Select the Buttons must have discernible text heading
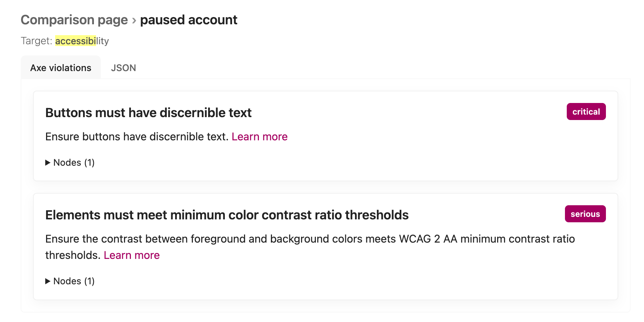The image size is (644, 322). pyautogui.click(x=148, y=113)
